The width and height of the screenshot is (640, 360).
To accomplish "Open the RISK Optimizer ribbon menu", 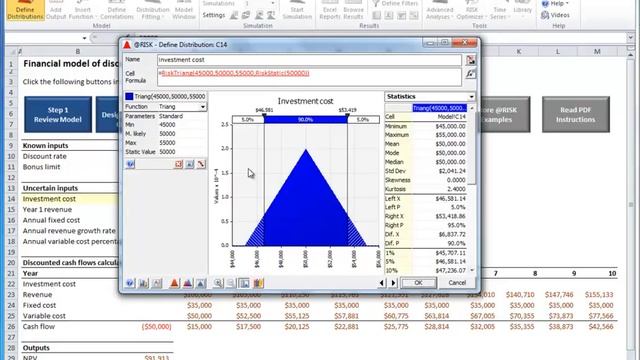I will [471, 10].
